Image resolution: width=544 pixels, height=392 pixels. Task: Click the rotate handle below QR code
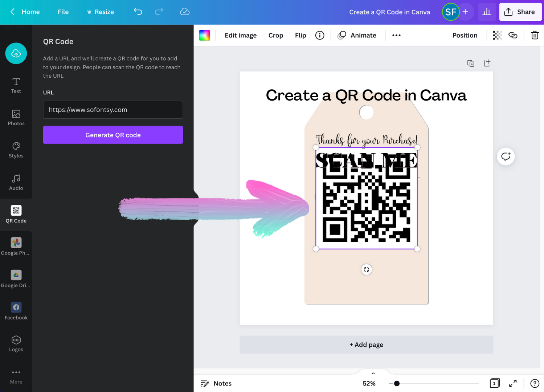pos(367,270)
